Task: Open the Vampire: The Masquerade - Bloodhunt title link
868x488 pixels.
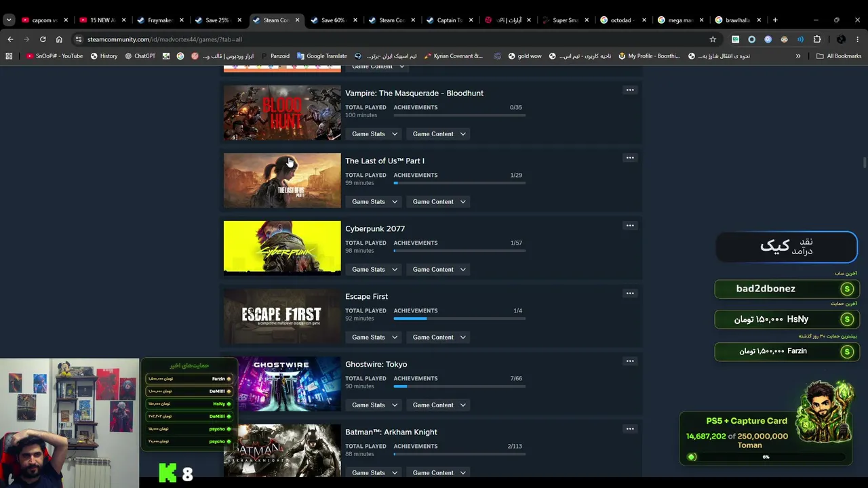Action: [x=414, y=94]
